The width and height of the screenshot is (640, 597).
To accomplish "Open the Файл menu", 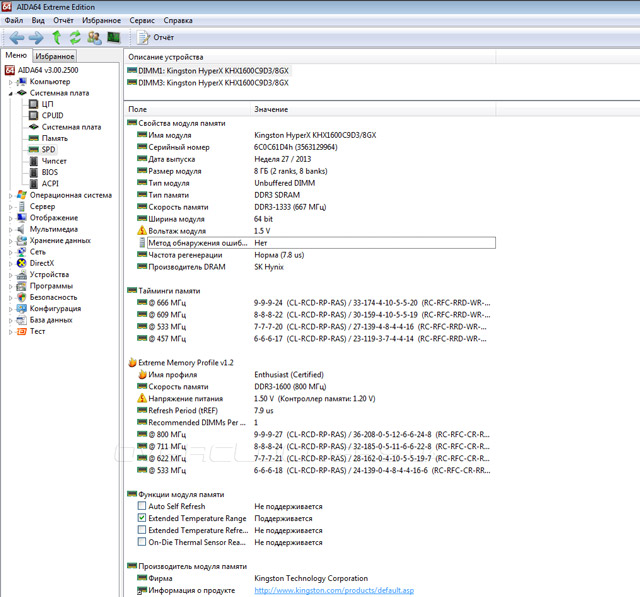I will 14,20.
